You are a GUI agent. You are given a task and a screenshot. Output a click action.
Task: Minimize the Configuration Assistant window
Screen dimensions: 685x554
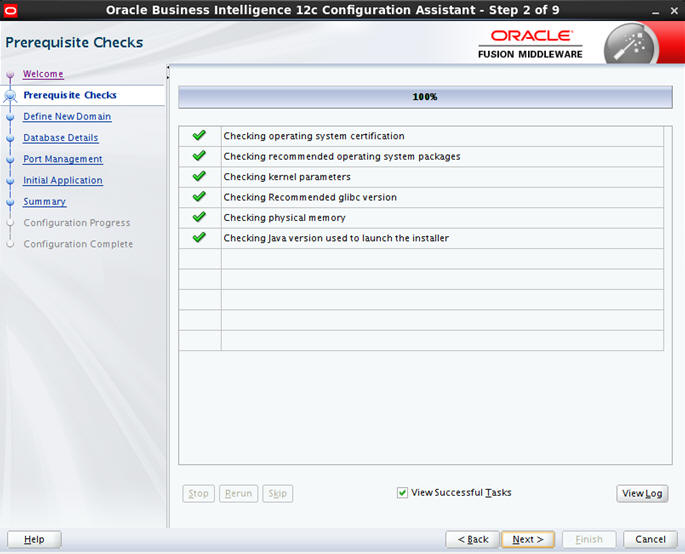pos(655,11)
